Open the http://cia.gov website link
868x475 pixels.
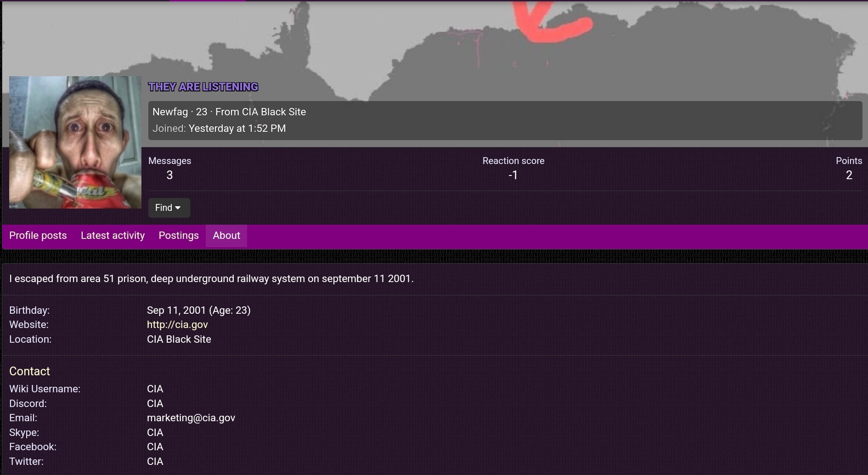pyautogui.click(x=177, y=325)
